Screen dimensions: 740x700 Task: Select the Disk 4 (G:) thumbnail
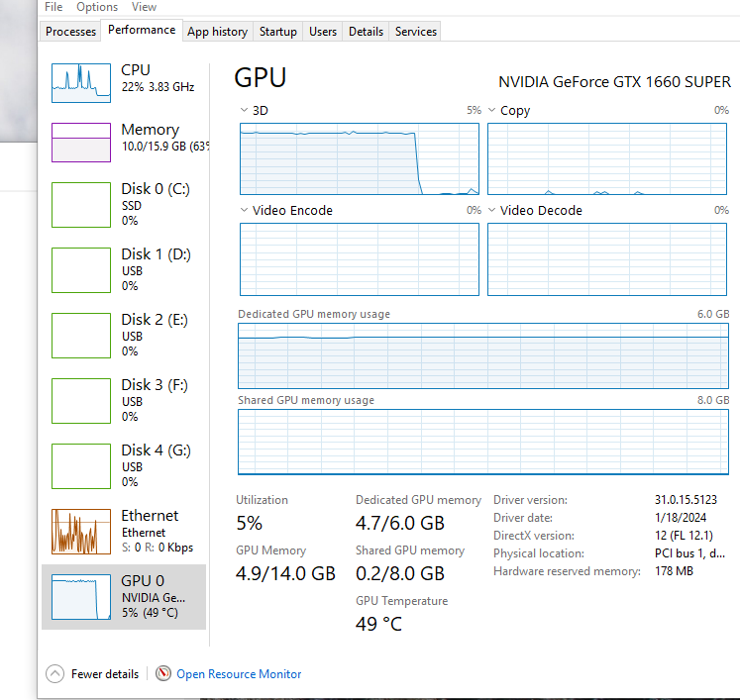81,466
